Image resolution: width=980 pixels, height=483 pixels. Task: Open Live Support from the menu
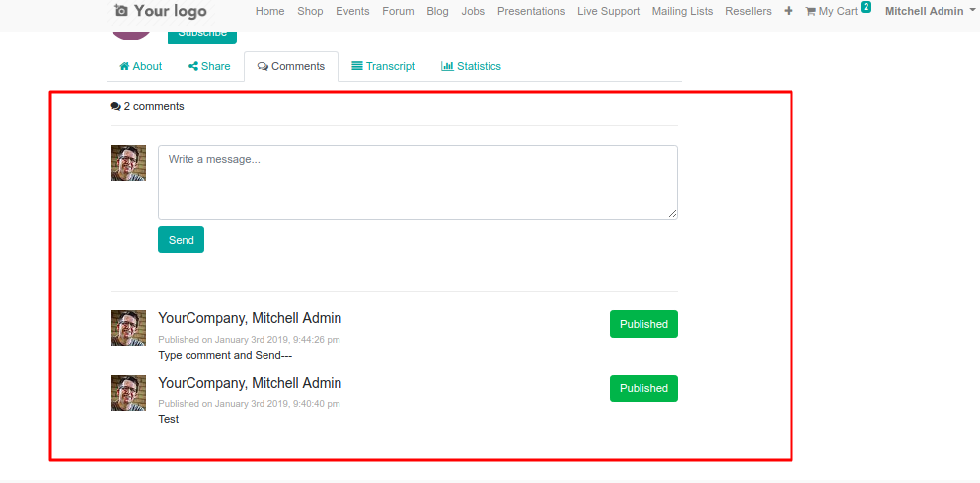click(x=608, y=11)
